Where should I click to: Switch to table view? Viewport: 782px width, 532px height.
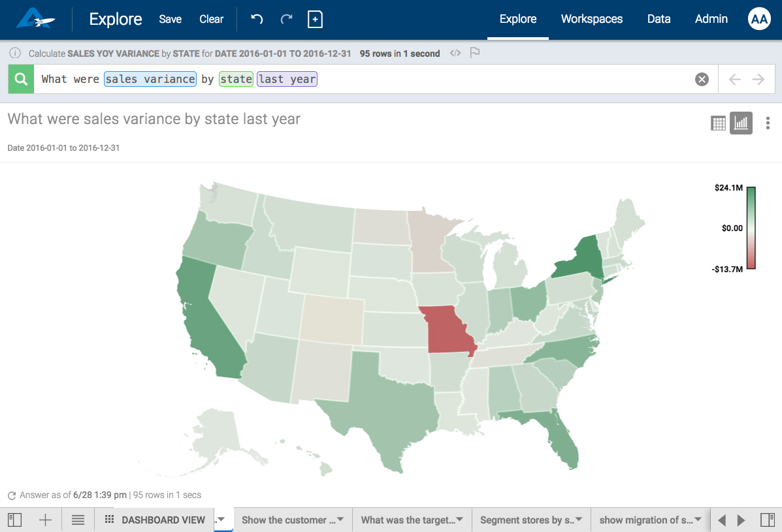click(718, 123)
